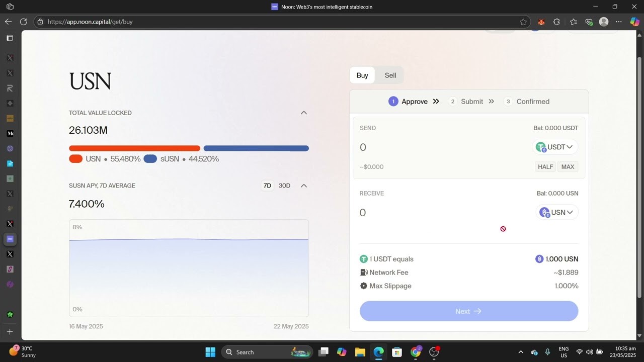Image resolution: width=644 pixels, height=362 pixels.
Task: Click the SEND amount input field
Action: [443, 147]
